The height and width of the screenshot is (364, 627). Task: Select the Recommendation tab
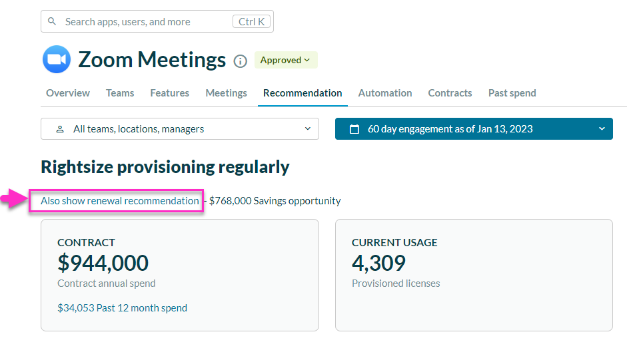pyautogui.click(x=303, y=93)
